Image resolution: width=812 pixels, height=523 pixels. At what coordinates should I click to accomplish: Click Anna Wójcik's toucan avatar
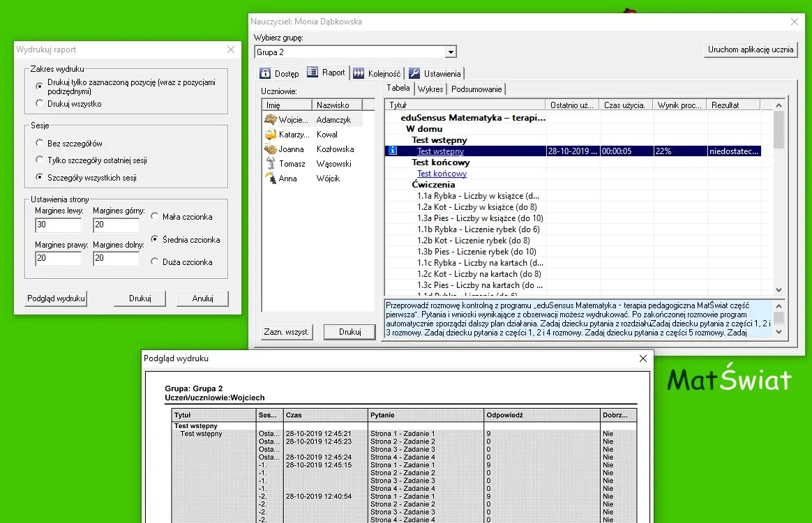271,178
